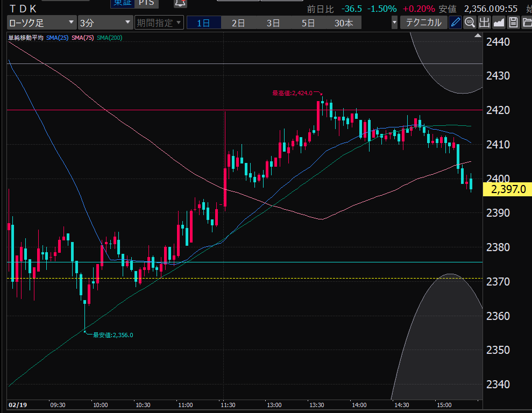Open the 期間指定 period dropdown

point(159,23)
